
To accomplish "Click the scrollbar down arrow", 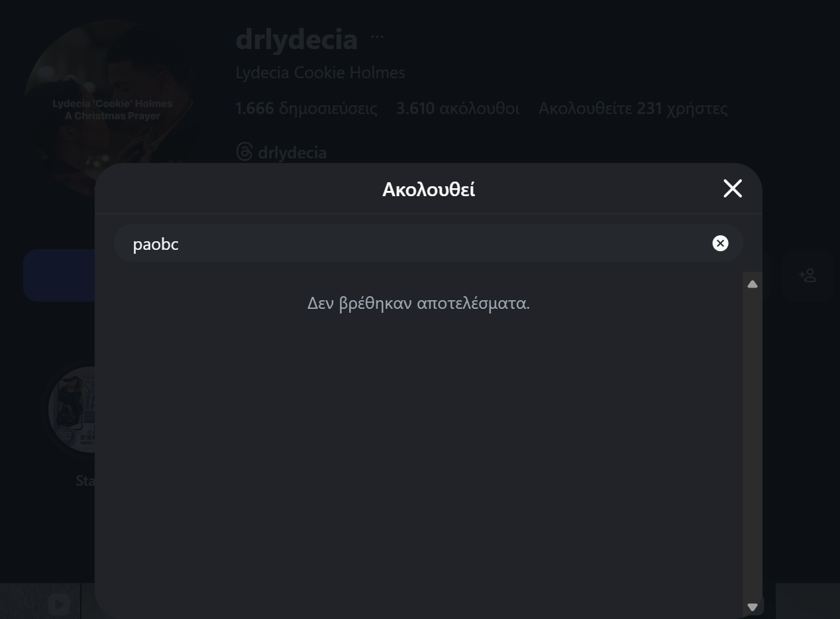I will (x=752, y=607).
